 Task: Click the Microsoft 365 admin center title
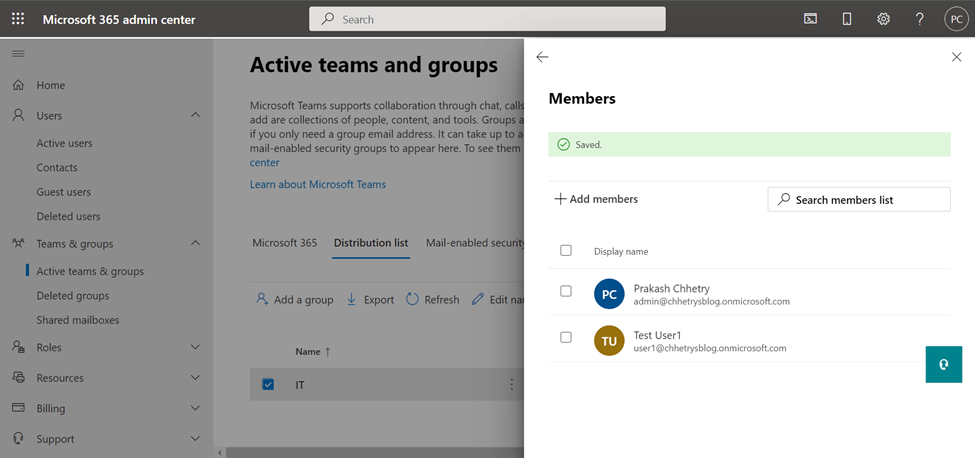(x=119, y=19)
